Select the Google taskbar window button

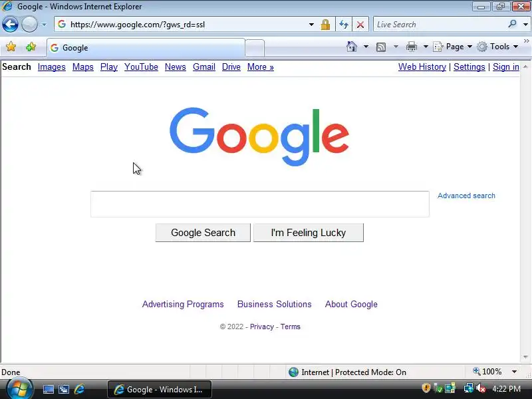point(160,390)
